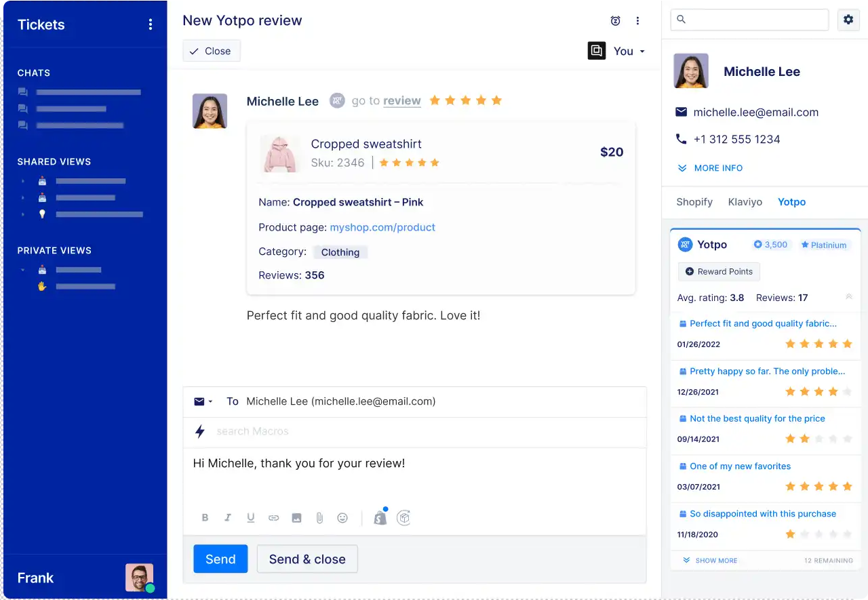Switch to the Klaviyo tab
The width and height of the screenshot is (868, 600).
(x=745, y=202)
